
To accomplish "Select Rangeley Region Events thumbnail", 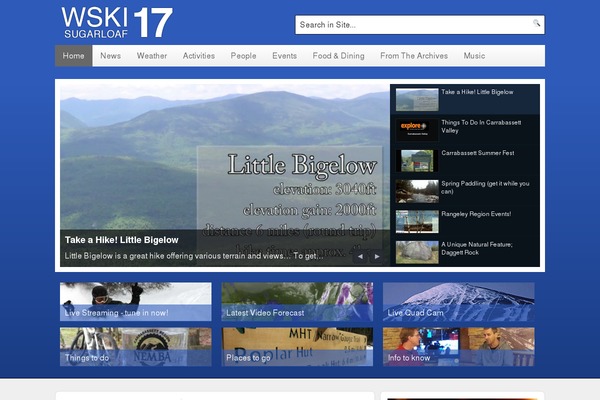I will pyautogui.click(x=417, y=222).
